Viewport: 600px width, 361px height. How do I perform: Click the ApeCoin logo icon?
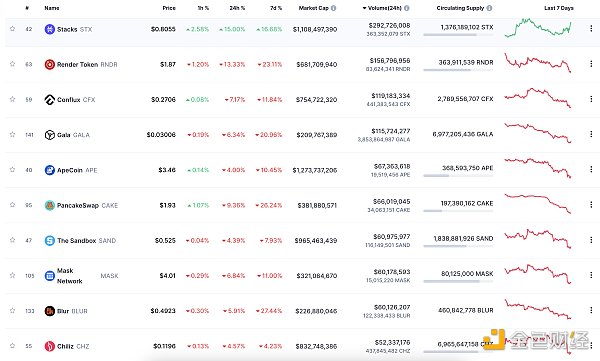[50, 170]
